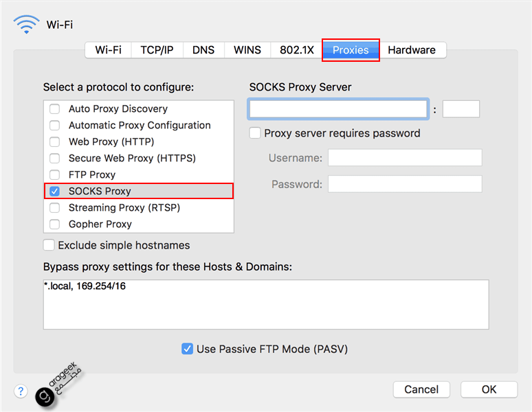Image resolution: width=532 pixels, height=412 pixels.
Task: Uncheck the SOCKS Proxy checkbox
Action: click(54, 191)
